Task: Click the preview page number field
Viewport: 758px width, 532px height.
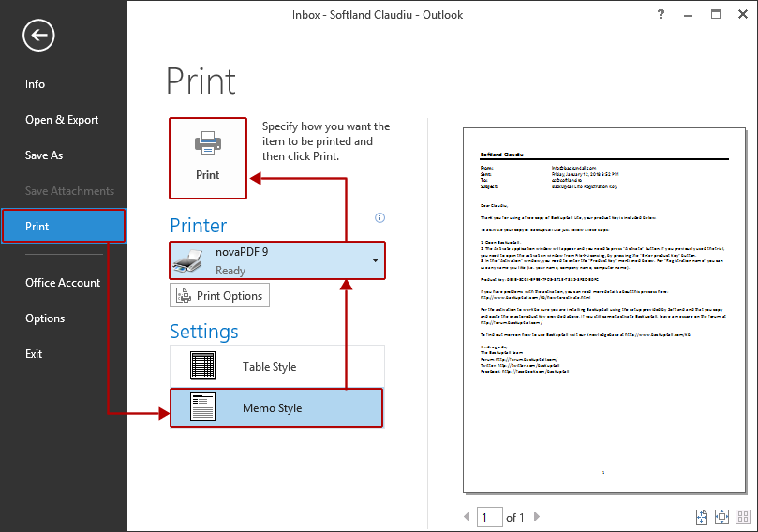Action: (x=490, y=517)
